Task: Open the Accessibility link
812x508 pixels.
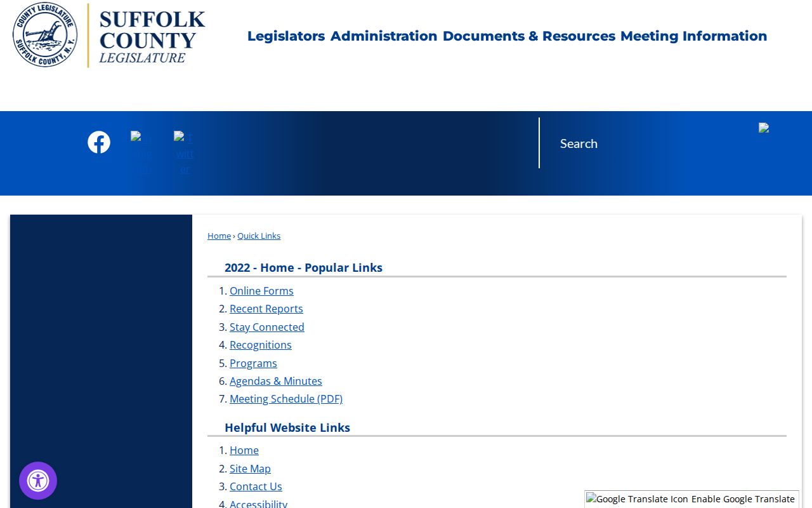Action: (x=258, y=504)
